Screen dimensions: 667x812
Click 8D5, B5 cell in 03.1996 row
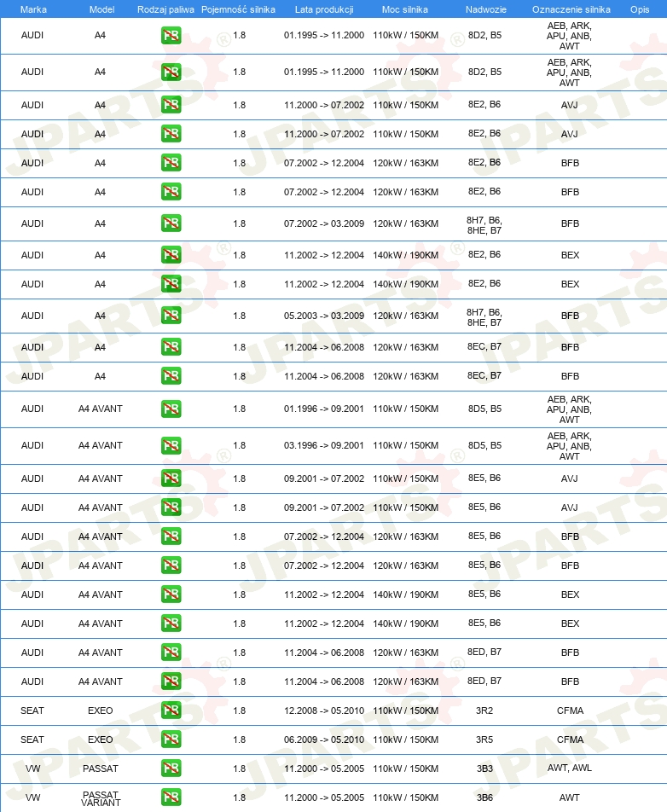484,445
